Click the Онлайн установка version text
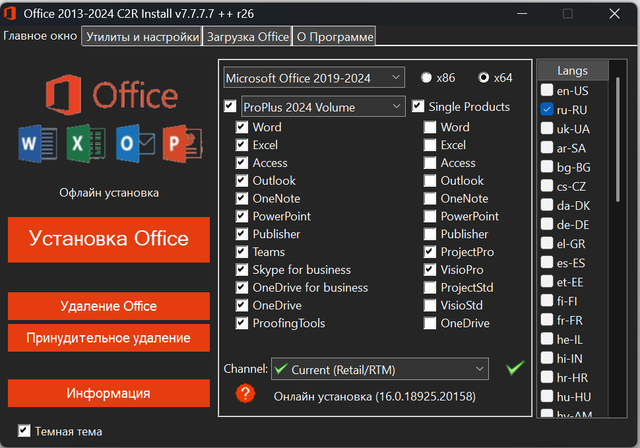640x448 pixels. tap(374, 397)
